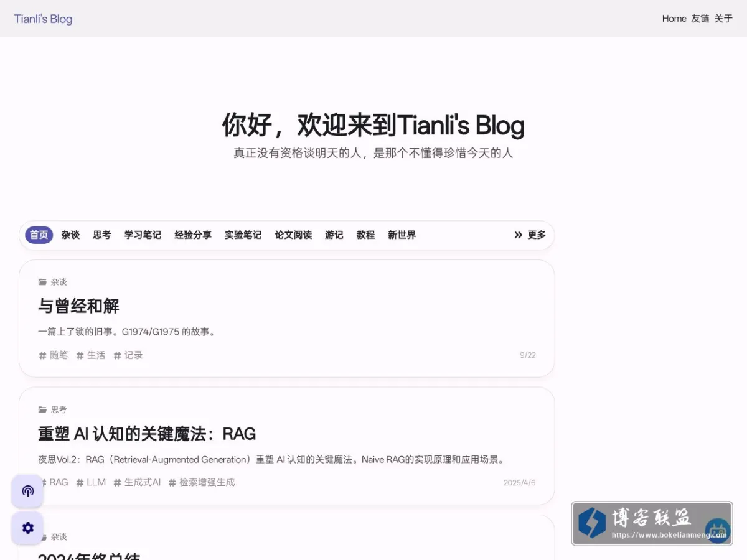Click the 检索增强生成 tag text
This screenshot has height=560, width=747.
pyautogui.click(x=207, y=482)
